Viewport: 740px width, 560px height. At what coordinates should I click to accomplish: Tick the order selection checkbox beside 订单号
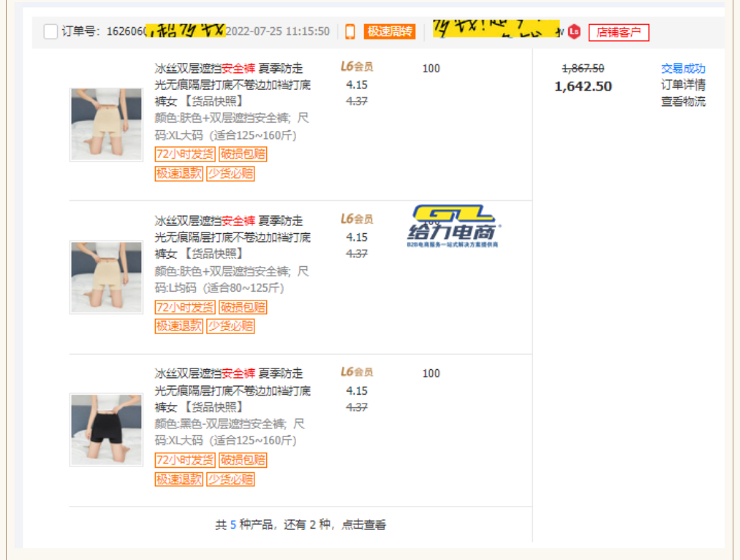[50, 31]
